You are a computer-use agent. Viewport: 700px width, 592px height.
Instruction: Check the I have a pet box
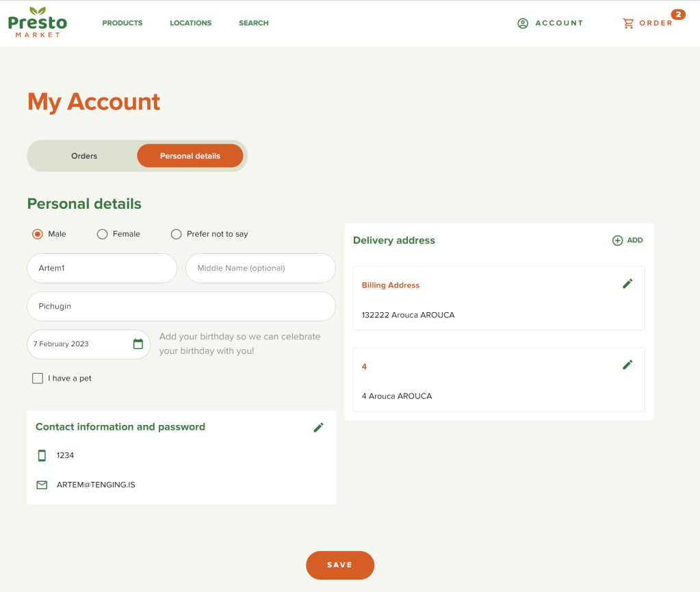pyautogui.click(x=38, y=378)
